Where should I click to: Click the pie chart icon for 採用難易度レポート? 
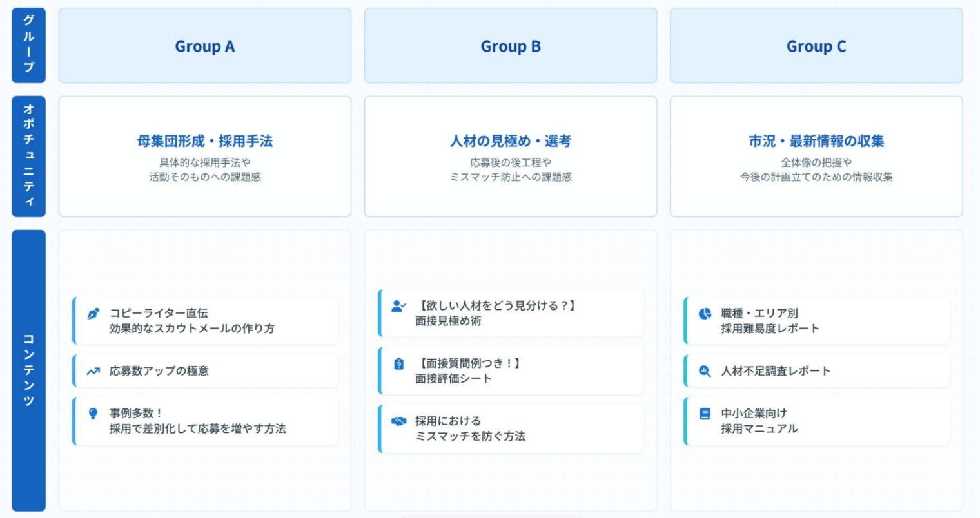pos(705,314)
